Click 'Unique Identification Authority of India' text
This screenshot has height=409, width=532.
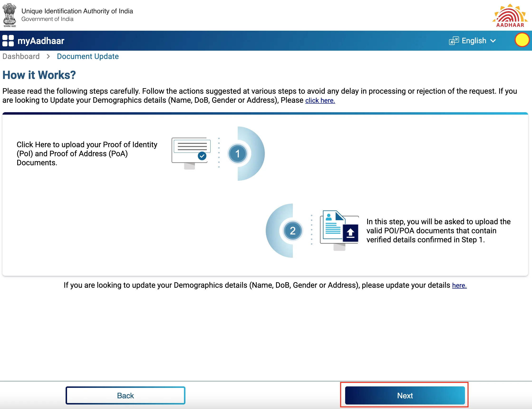point(77,11)
